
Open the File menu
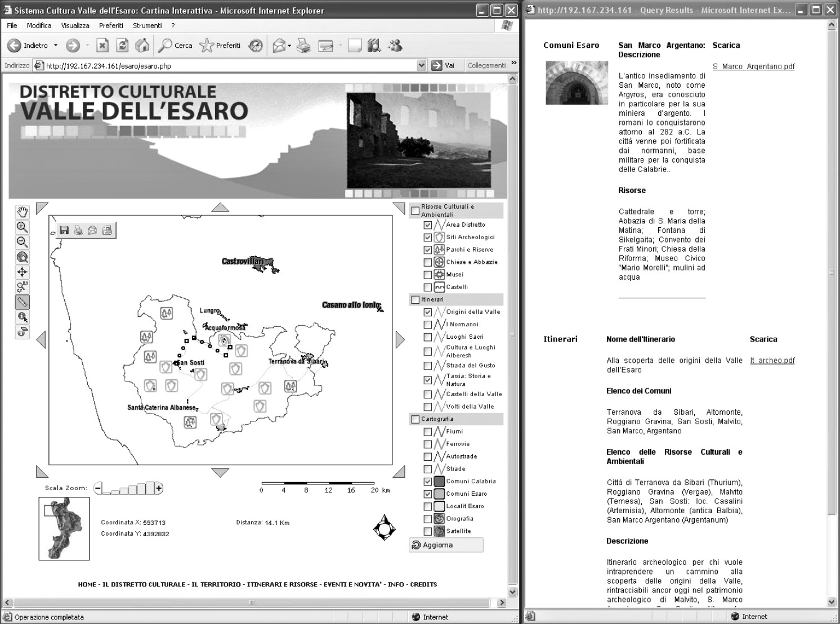click(x=12, y=25)
